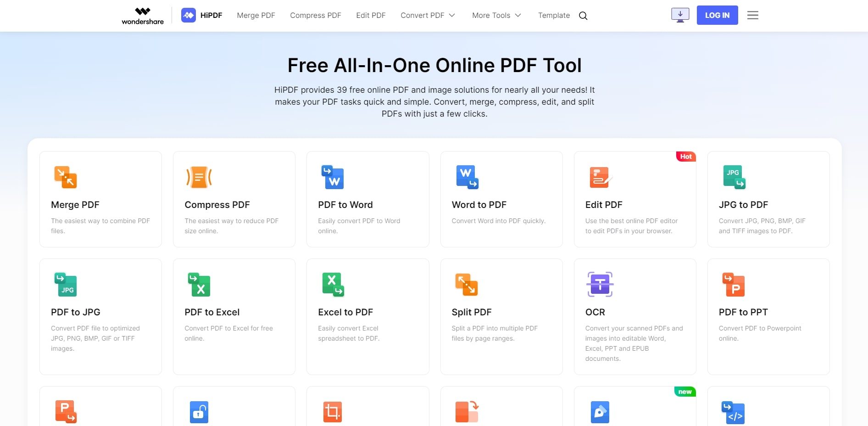
Task: Click the crop PDF icon in bottom row
Action: point(333,412)
